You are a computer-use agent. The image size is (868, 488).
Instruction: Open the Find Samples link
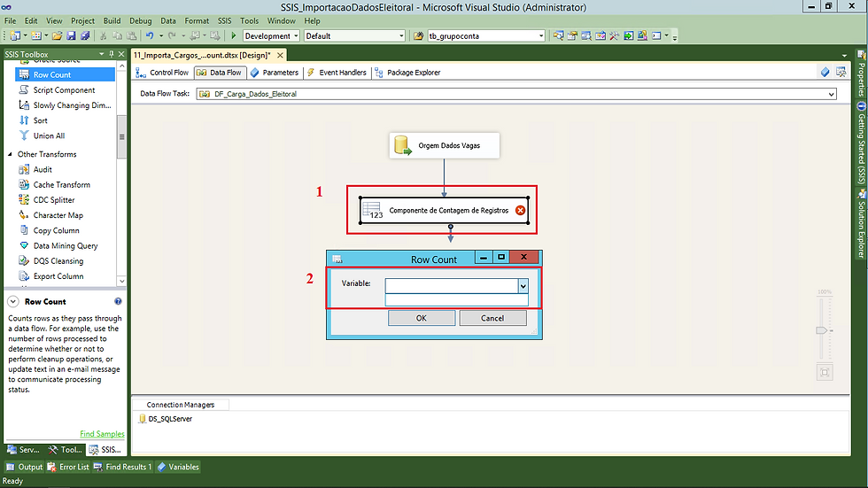[102, 434]
